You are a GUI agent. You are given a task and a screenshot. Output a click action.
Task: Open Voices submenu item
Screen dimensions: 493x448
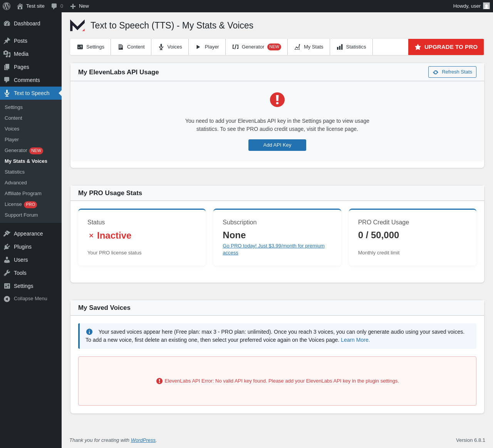tap(31, 129)
